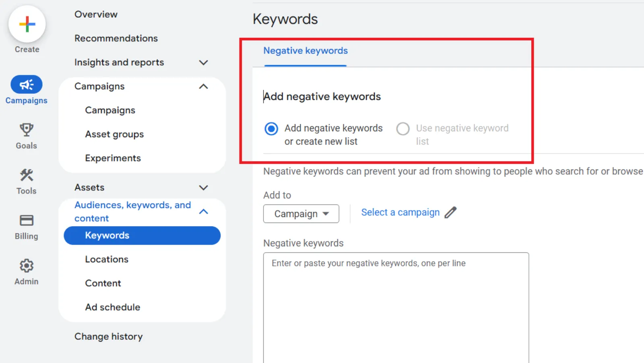Open the Billing card icon

27,221
